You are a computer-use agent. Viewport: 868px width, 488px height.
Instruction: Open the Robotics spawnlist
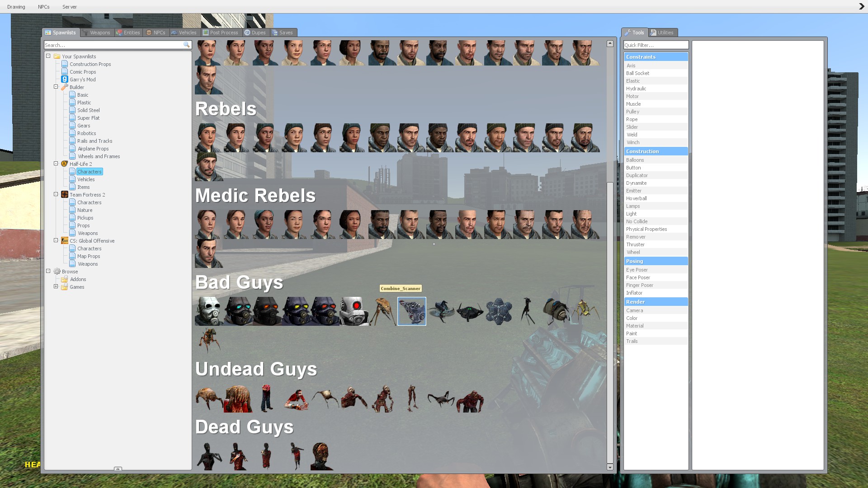point(86,133)
